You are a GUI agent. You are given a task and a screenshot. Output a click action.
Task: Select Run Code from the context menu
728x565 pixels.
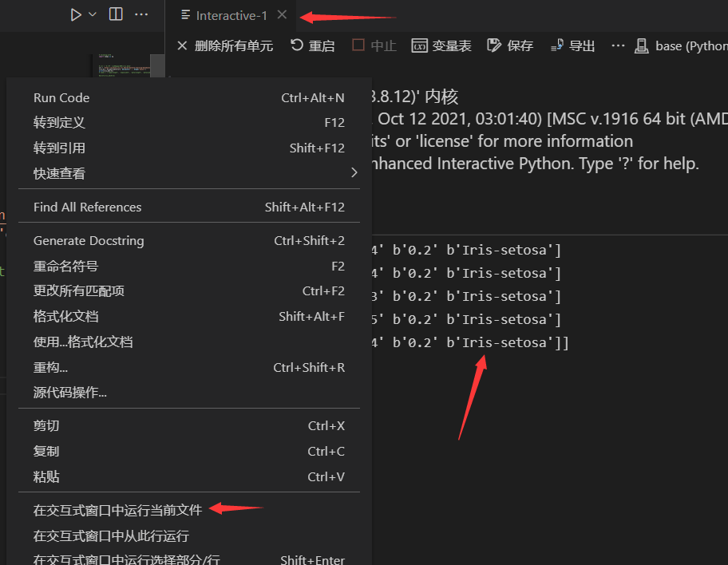pos(61,97)
